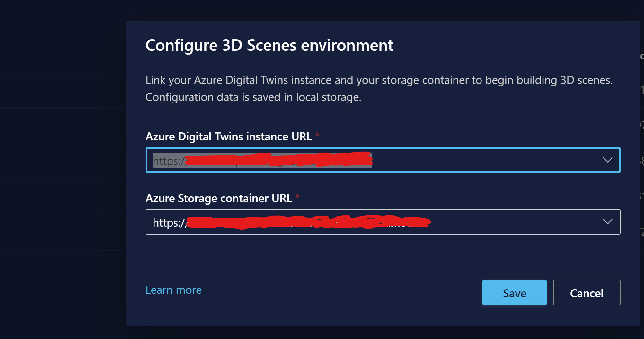Cancel the environment configuration dialog
This screenshot has height=339, width=644.
(x=587, y=292)
